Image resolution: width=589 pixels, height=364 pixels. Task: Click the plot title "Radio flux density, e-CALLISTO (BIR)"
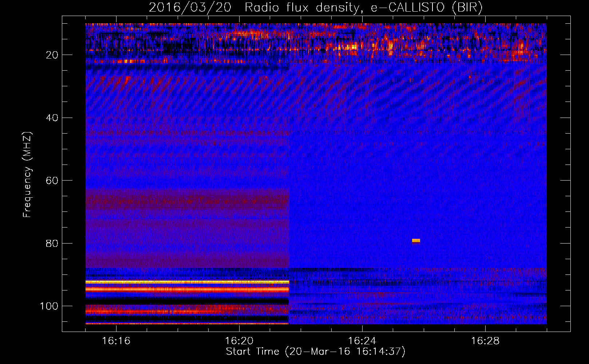[x=363, y=7]
